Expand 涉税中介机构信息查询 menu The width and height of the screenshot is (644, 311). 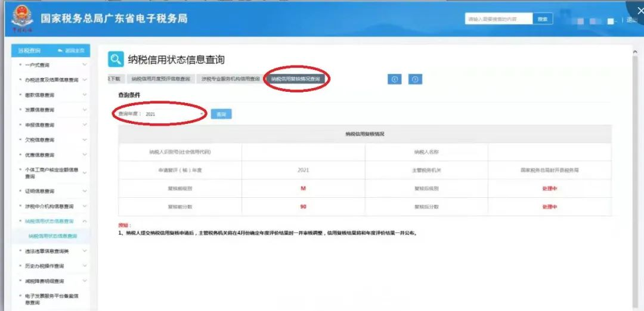click(51, 206)
